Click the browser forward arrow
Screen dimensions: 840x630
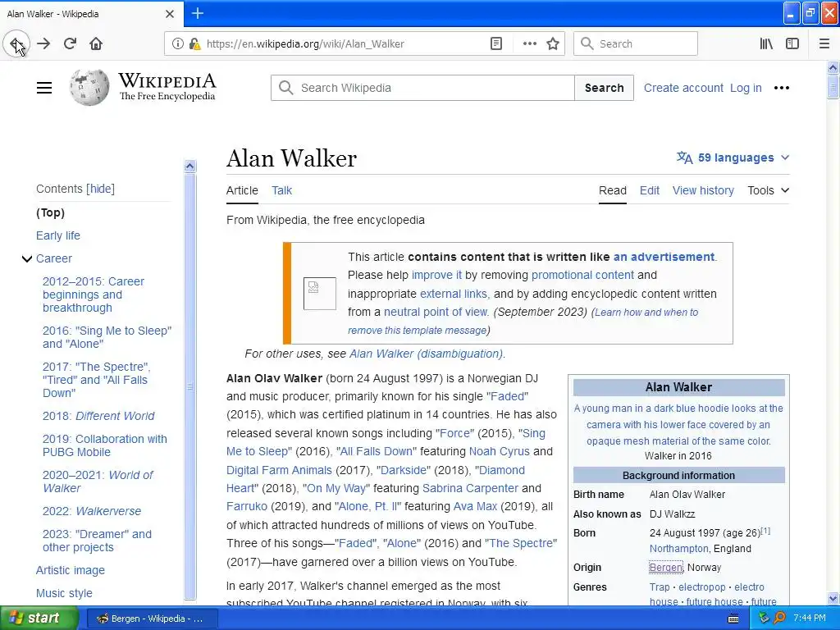click(x=43, y=44)
